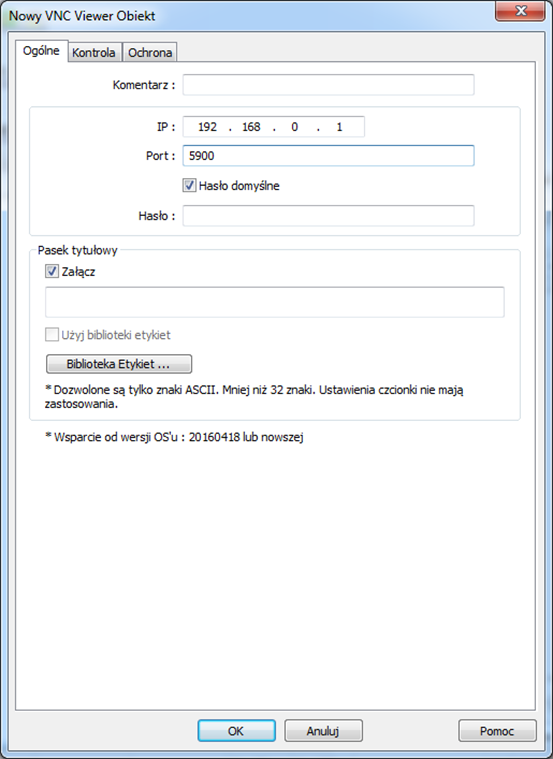553x759 pixels.
Task: Switch to the Ogólne tab
Action: tap(42, 51)
